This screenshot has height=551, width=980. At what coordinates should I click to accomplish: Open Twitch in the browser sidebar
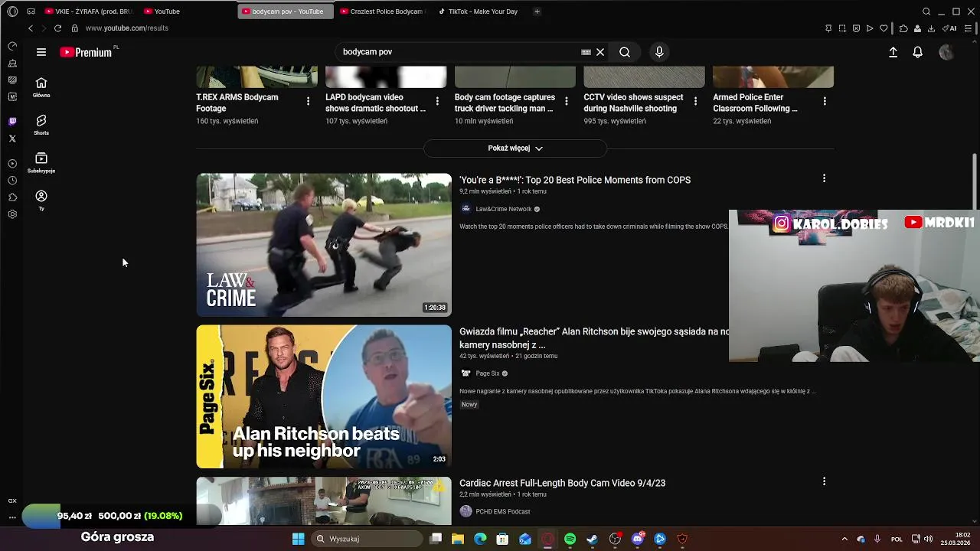tap(12, 122)
